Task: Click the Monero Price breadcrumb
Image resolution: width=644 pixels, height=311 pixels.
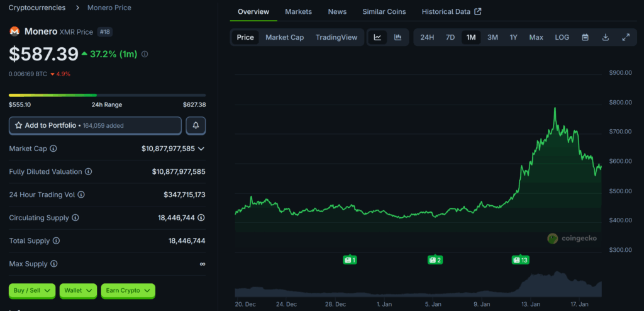Action: 109,8
